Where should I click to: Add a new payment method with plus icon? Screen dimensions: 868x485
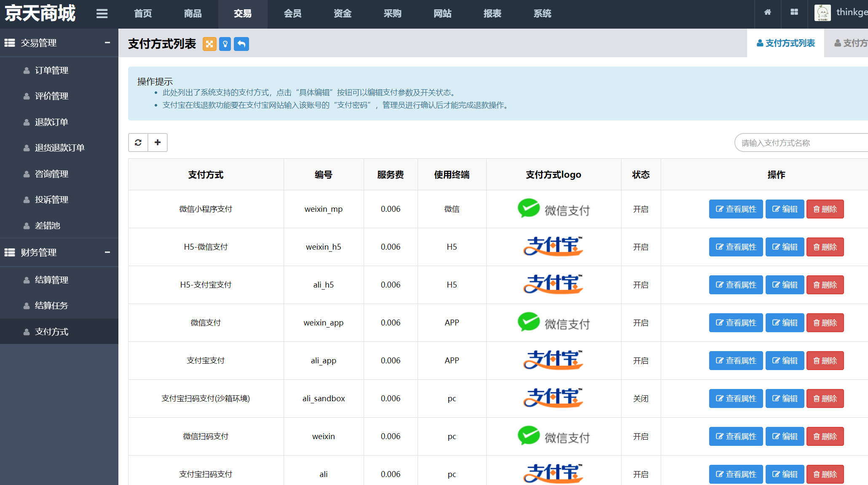158,142
